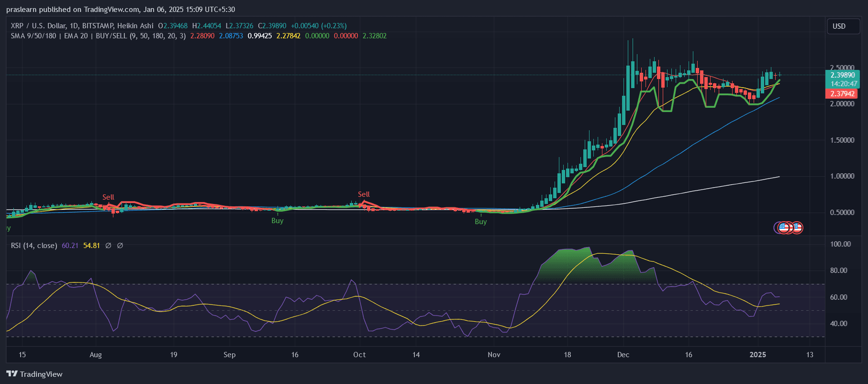This screenshot has height=384, width=868.
Task: Click the 80.00 RSI axis label
Action: pos(839,271)
